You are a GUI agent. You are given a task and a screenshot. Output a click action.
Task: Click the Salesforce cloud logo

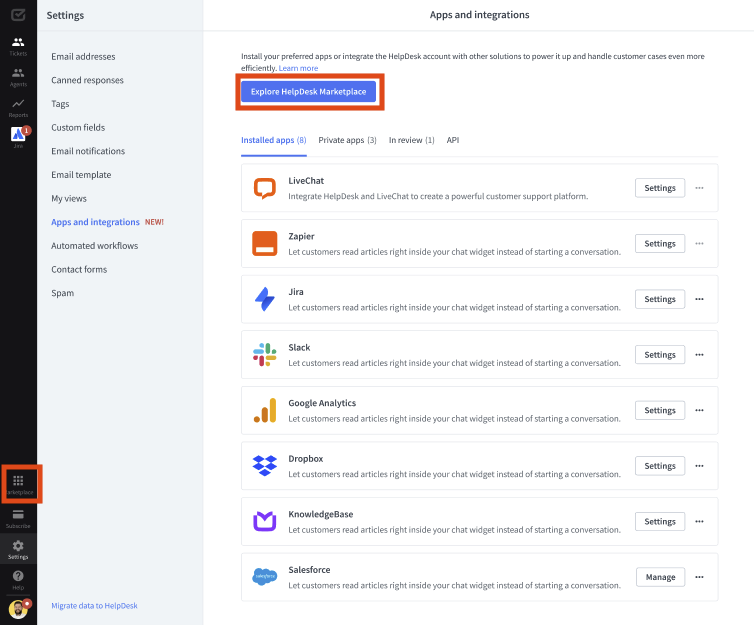[x=264, y=576]
